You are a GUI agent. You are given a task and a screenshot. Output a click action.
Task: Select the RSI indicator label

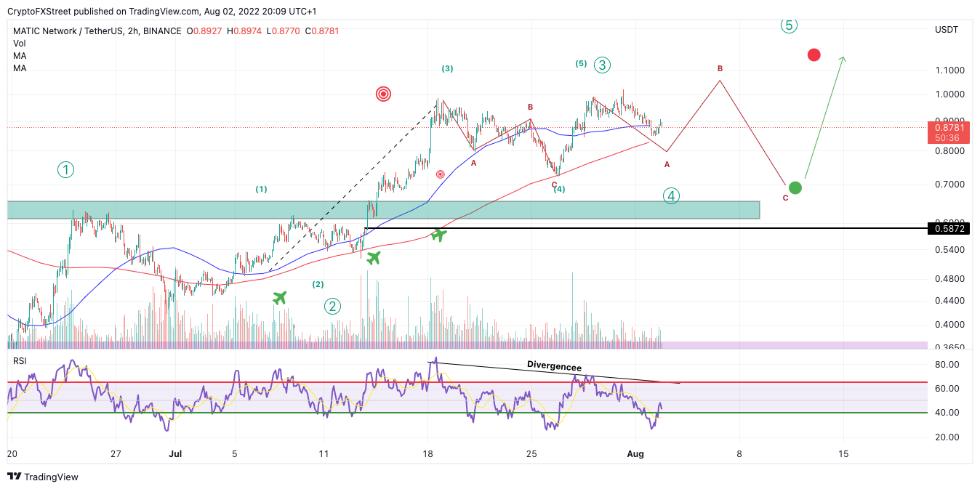click(20, 361)
